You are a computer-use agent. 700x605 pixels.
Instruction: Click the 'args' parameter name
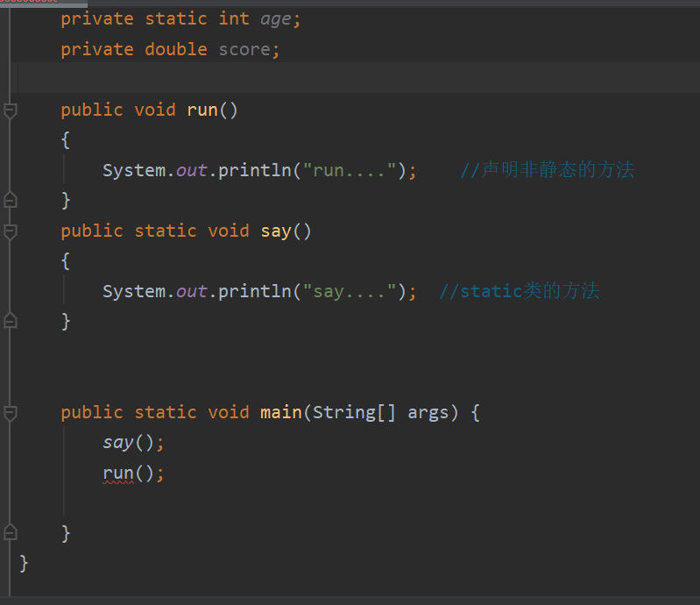tap(428, 413)
